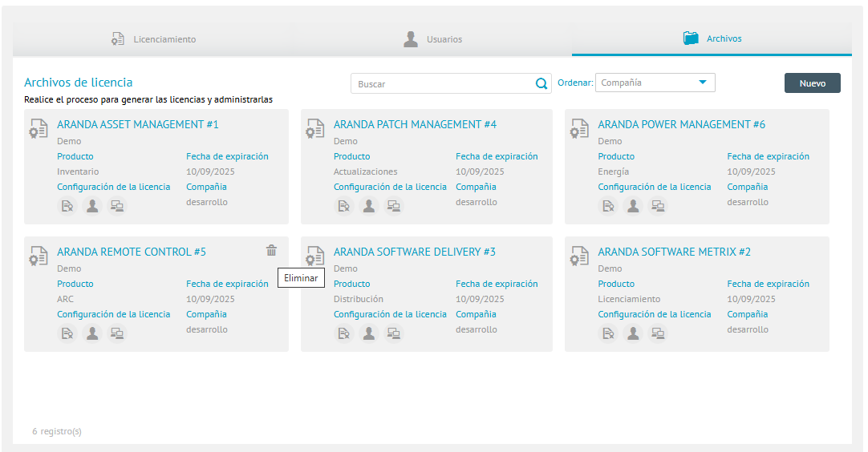
Task: Open ARANDA REMOTE CONTROL #5 title
Action: (x=132, y=252)
